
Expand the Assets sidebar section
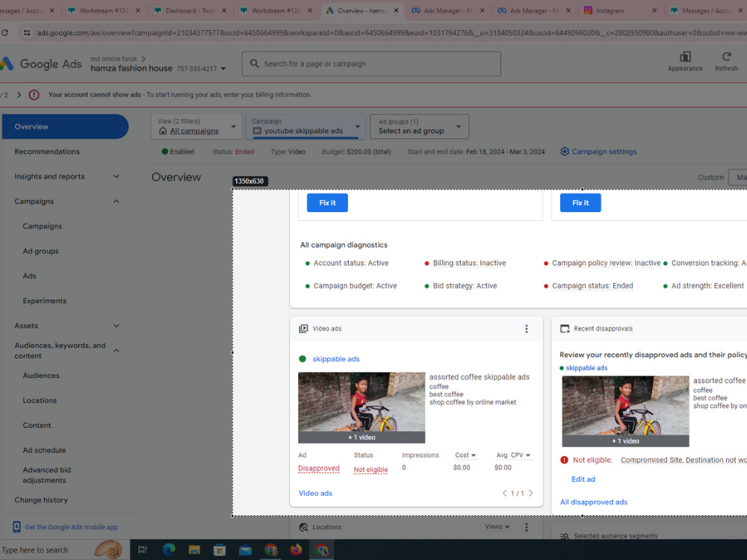coord(117,326)
